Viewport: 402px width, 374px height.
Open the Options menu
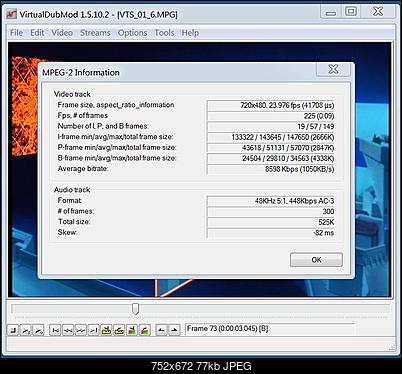(x=132, y=33)
